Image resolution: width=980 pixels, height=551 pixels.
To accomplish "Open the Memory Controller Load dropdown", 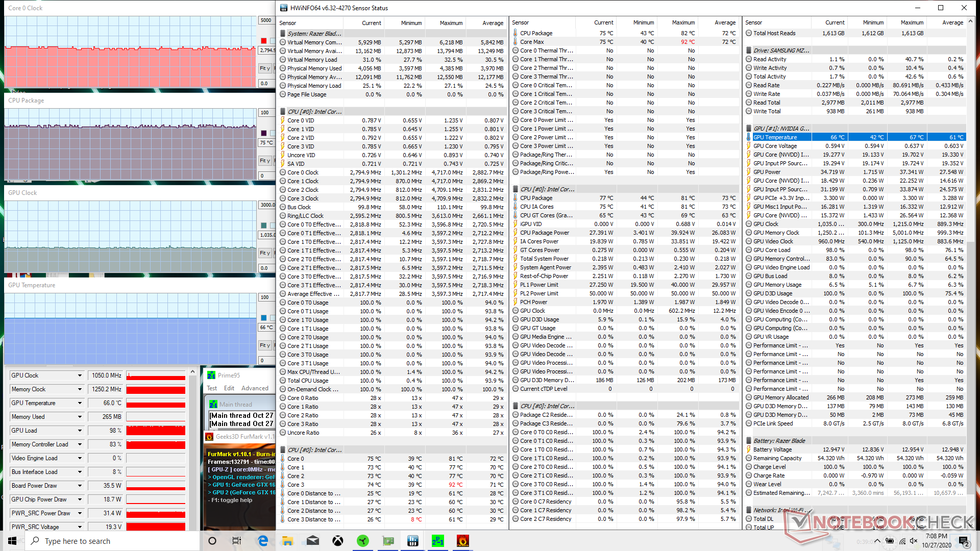I will [x=80, y=444].
